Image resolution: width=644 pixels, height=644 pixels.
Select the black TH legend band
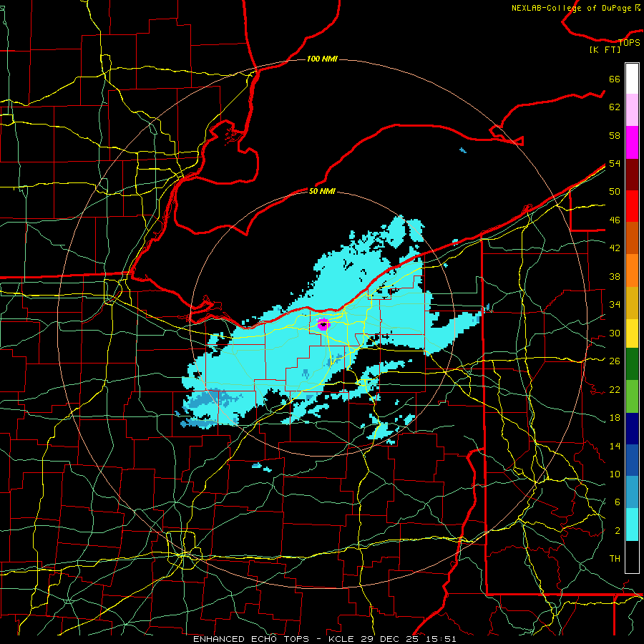632,557
